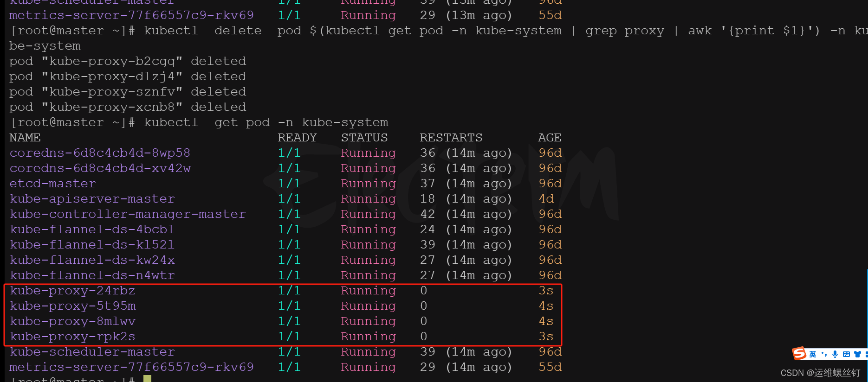Click the line pod "kube-proxy-sznfv" deleted
The height and width of the screenshot is (382, 868).
(128, 92)
